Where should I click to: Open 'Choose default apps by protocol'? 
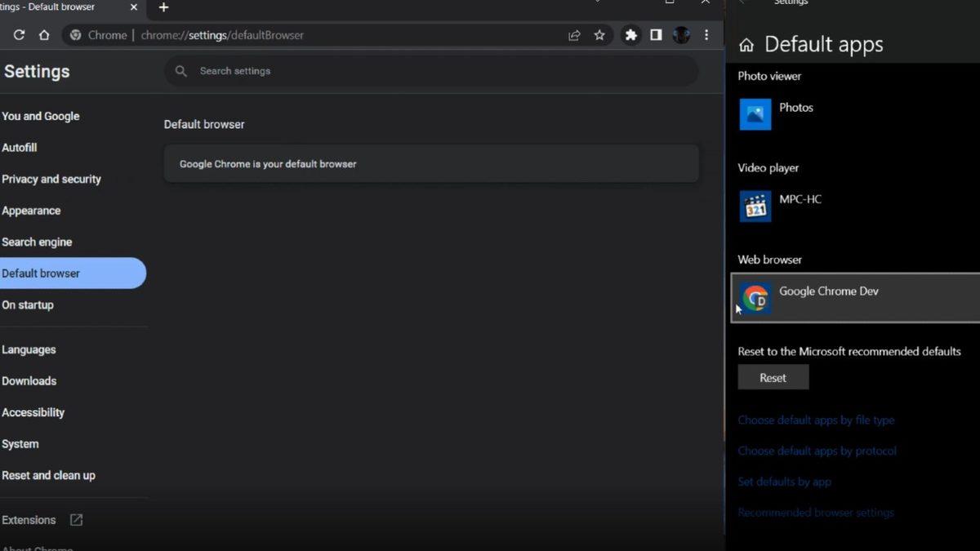click(817, 451)
